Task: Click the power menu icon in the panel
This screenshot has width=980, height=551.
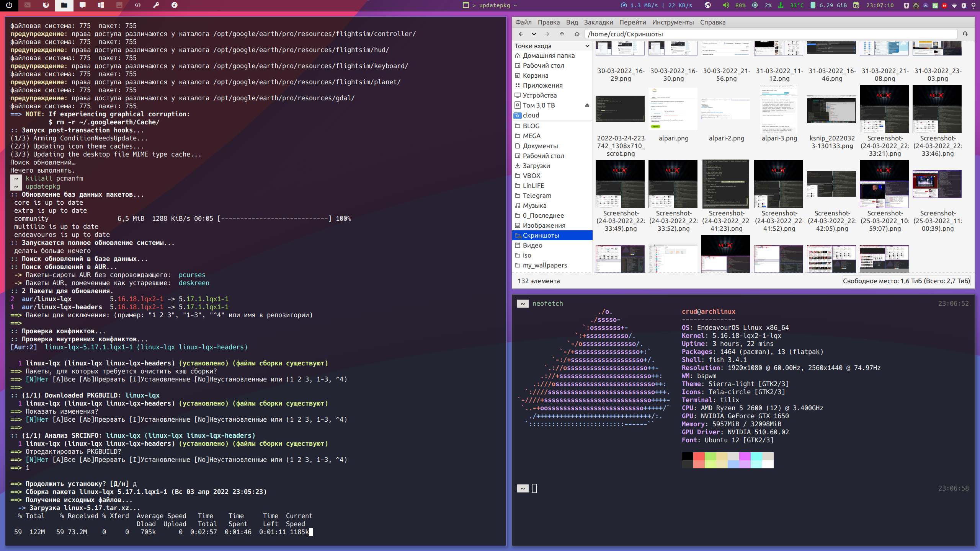Action: [x=9, y=5]
